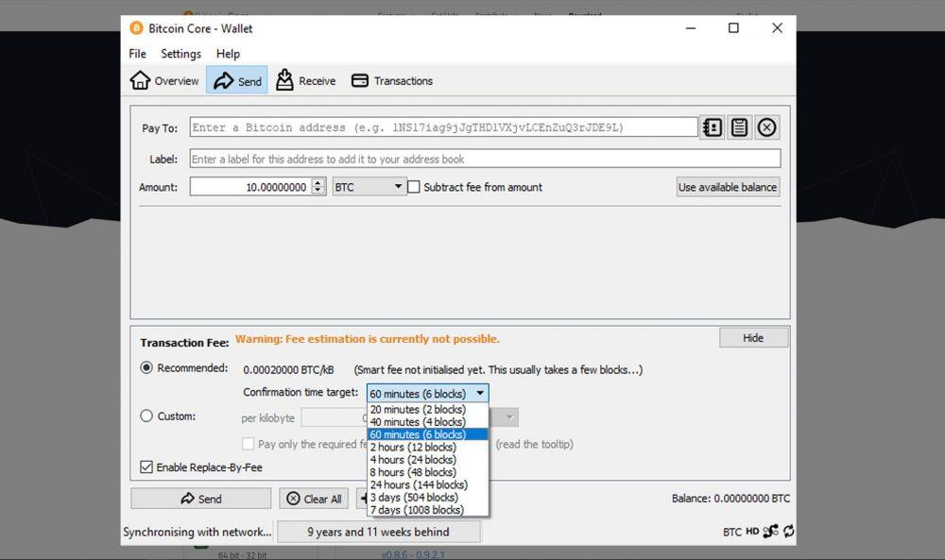The height and width of the screenshot is (560, 945).
Task: Open the Transactions tab
Action: tap(392, 80)
